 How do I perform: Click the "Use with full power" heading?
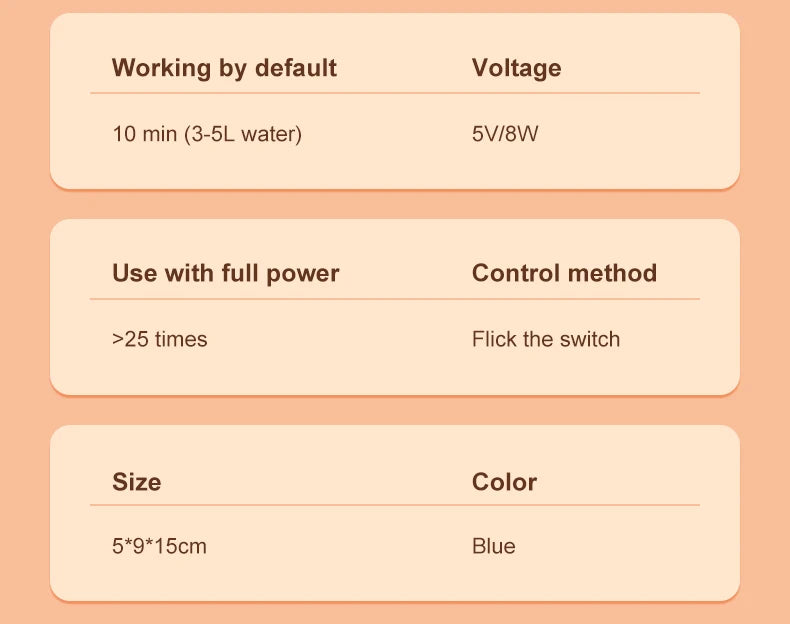pyautogui.click(x=225, y=273)
